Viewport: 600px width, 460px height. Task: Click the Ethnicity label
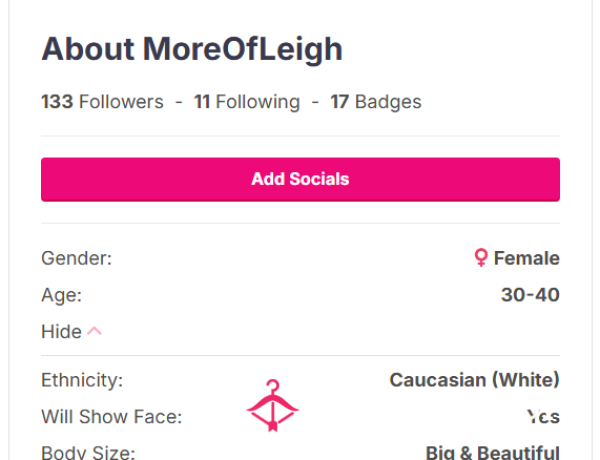tap(82, 380)
